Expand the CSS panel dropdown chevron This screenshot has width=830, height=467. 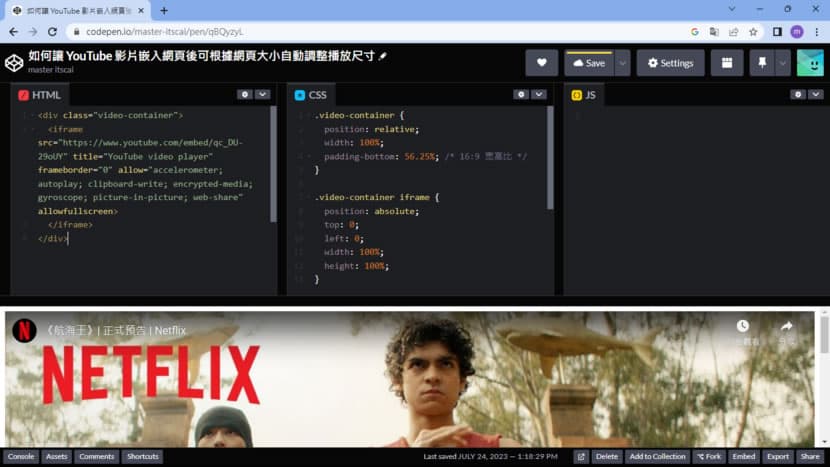(539, 94)
